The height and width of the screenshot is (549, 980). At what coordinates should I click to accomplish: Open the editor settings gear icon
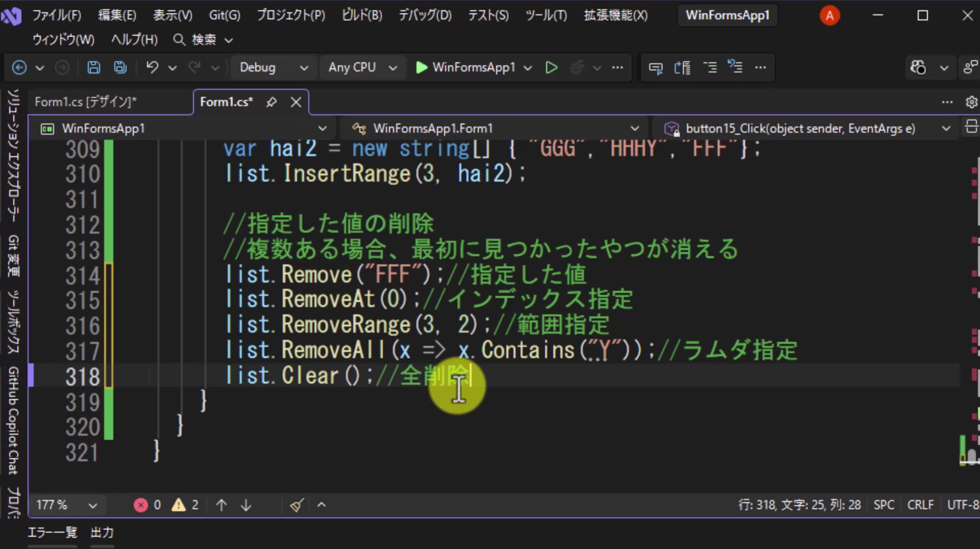971,102
